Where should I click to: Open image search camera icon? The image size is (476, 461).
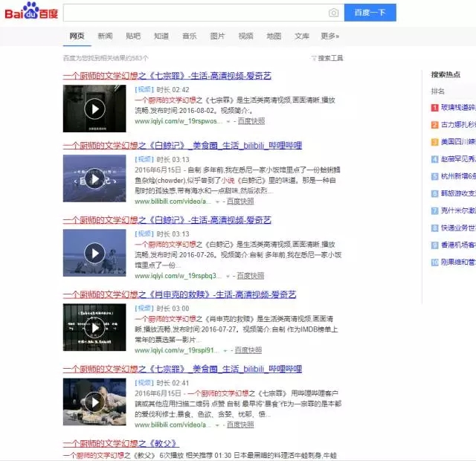click(333, 13)
